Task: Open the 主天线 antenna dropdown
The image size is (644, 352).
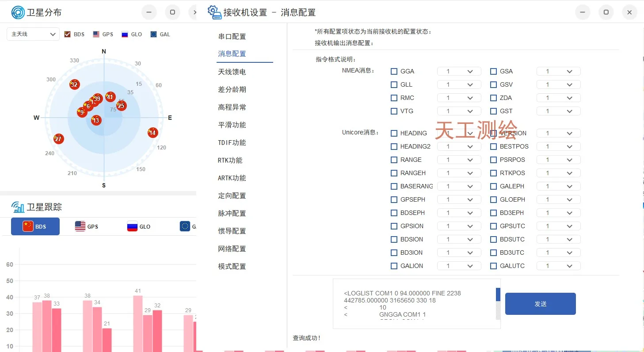Action: (33, 34)
